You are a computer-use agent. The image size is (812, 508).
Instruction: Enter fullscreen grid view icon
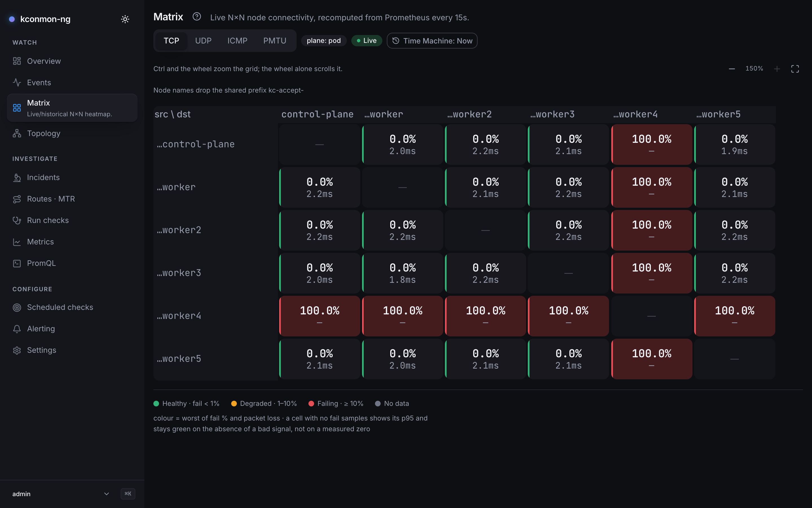(795, 69)
